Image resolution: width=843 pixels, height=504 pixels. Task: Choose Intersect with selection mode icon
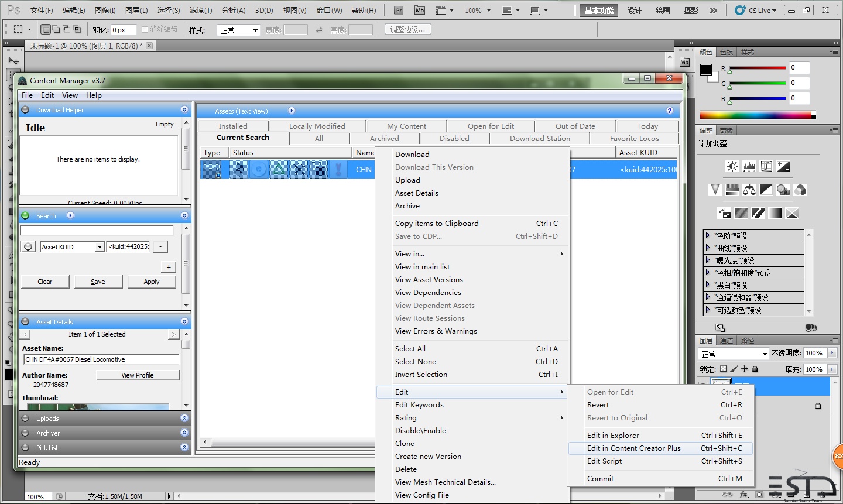click(77, 29)
